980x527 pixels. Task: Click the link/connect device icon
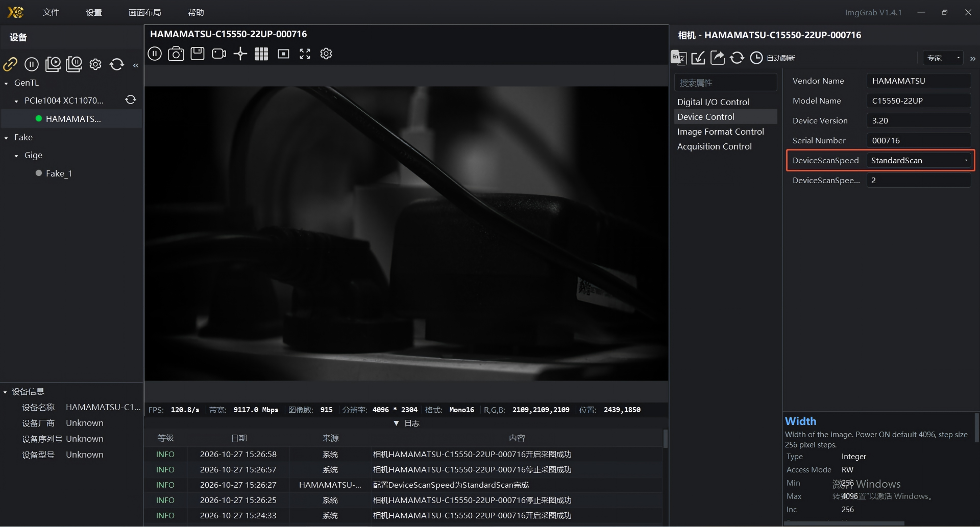coord(10,64)
